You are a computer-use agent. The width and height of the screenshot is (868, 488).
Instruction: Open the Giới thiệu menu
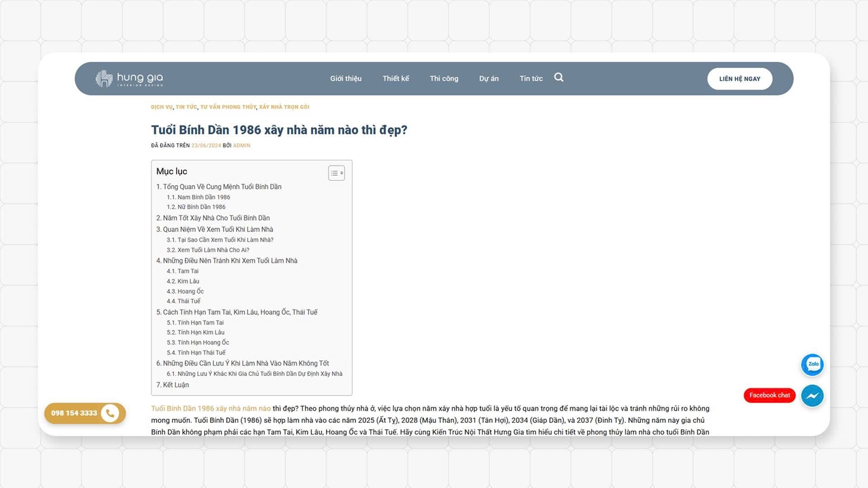[x=346, y=79]
